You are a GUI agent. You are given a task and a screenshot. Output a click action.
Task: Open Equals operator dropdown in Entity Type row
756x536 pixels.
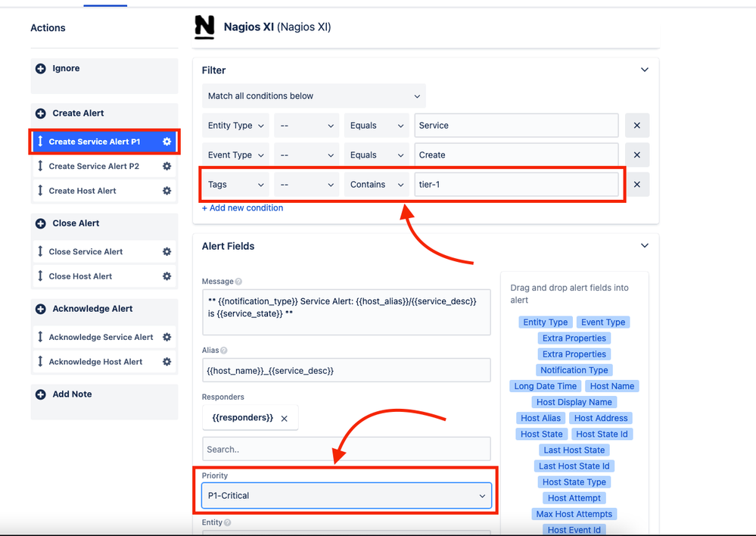point(377,126)
